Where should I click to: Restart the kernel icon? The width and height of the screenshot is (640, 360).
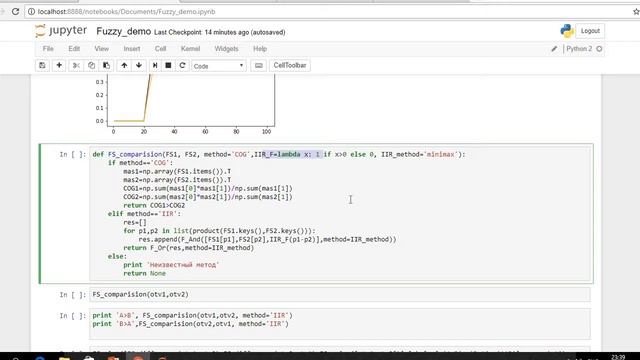point(182,65)
